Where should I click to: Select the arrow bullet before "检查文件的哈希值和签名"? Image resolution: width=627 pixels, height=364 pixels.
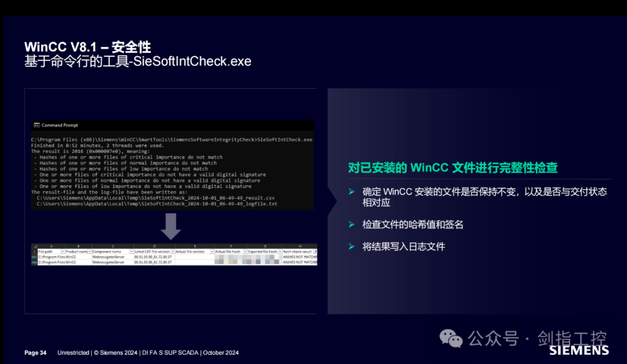[351, 225]
